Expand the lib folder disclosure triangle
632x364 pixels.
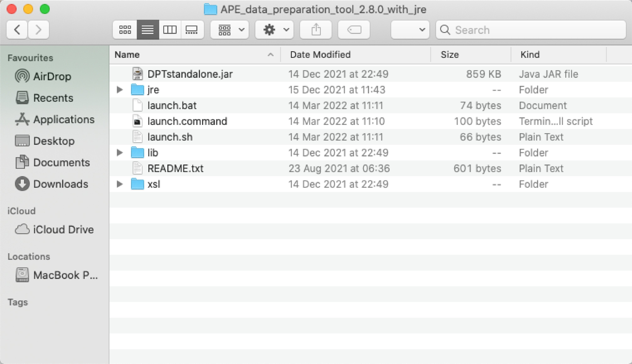pyautogui.click(x=120, y=152)
